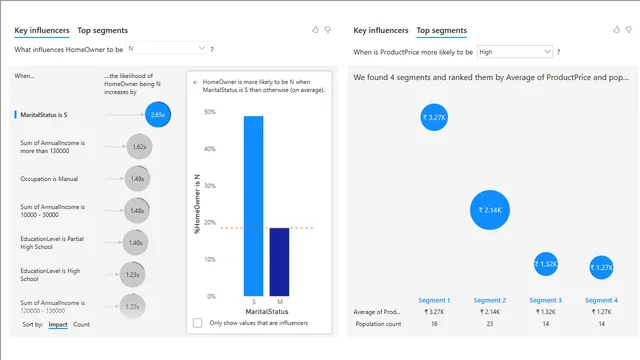Switch to Key influencers tab in left visual
This screenshot has width=640, height=360.
pos(42,30)
